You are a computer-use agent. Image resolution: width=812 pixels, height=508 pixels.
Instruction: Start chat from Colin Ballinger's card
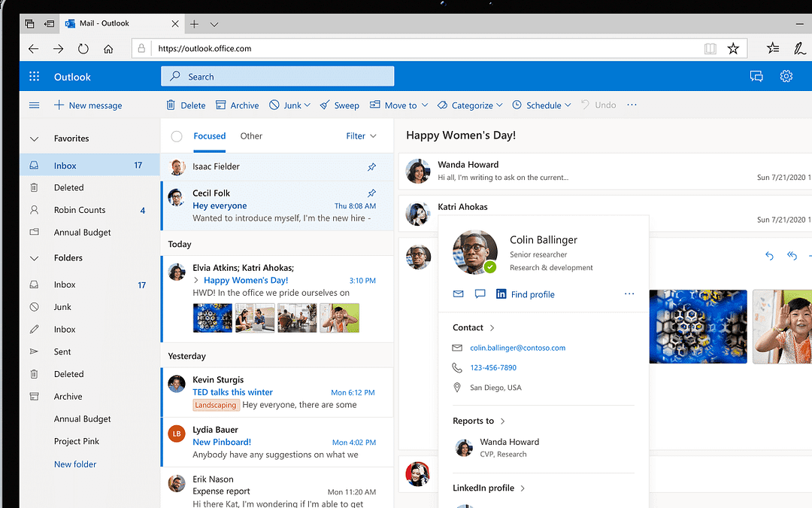tap(480, 294)
